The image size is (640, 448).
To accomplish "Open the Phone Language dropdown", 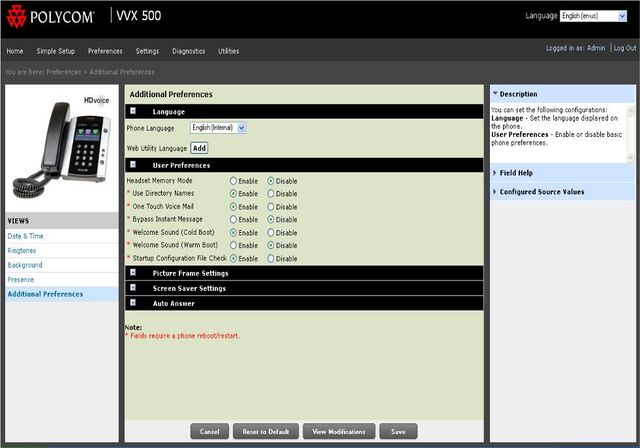I will (218, 128).
